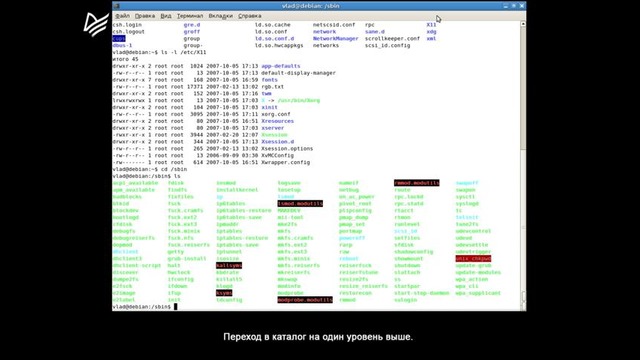This screenshot has width=640, height=360.
Task: Click the twm directory entry
Action: click(x=266, y=93)
